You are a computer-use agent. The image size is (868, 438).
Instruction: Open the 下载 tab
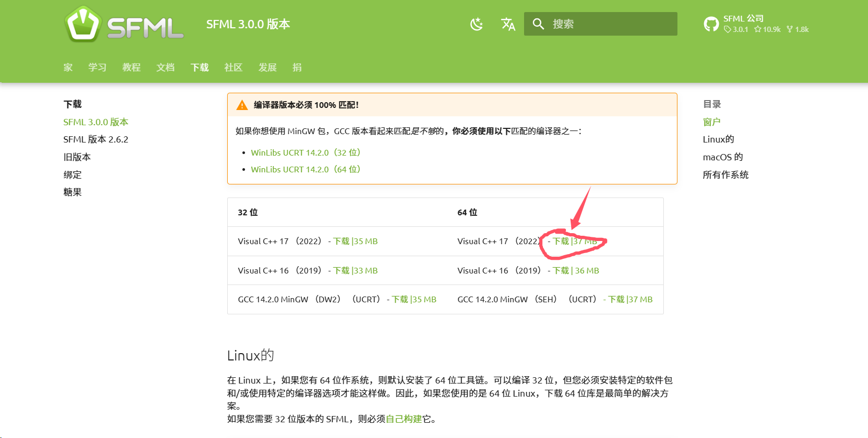[199, 67]
